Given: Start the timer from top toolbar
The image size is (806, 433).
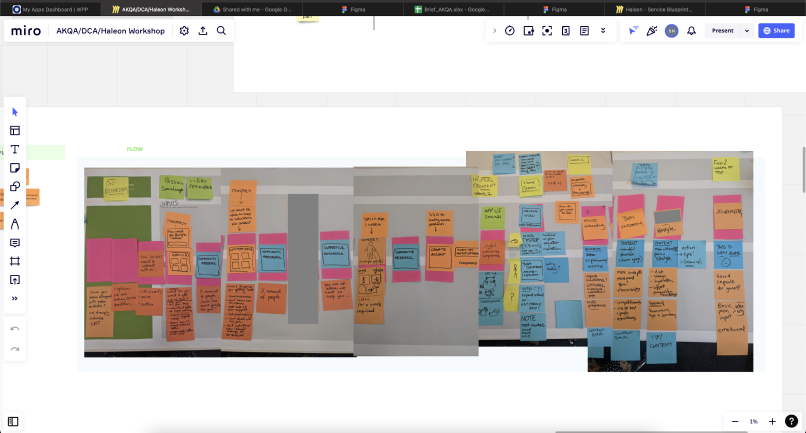Looking at the screenshot, I should coord(510,31).
